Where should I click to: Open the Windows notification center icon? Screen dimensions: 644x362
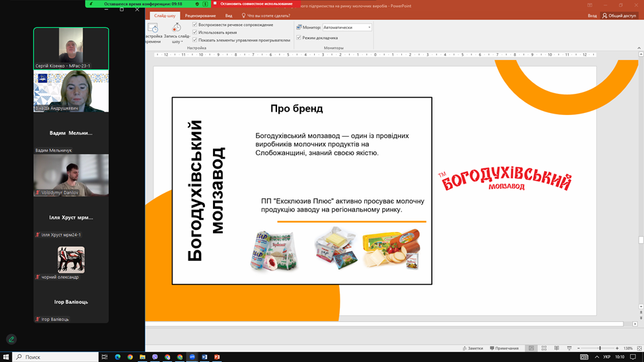click(633, 357)
